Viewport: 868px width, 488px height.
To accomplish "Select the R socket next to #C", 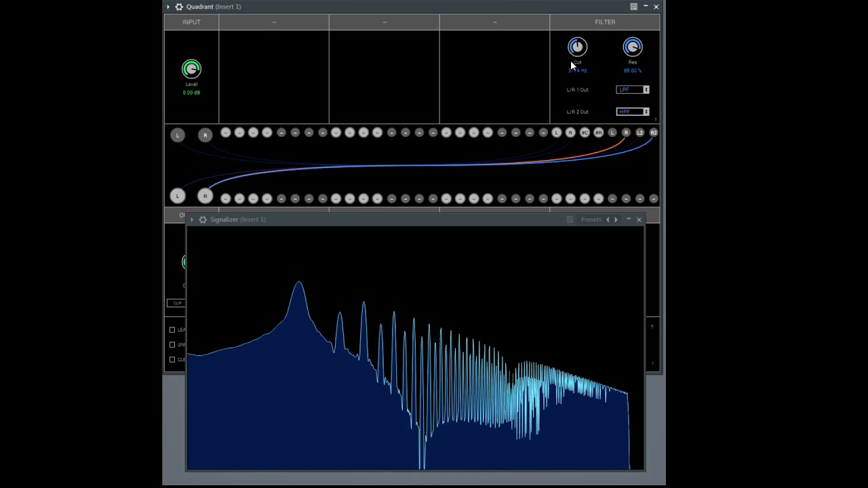I will tap(570, 133).
